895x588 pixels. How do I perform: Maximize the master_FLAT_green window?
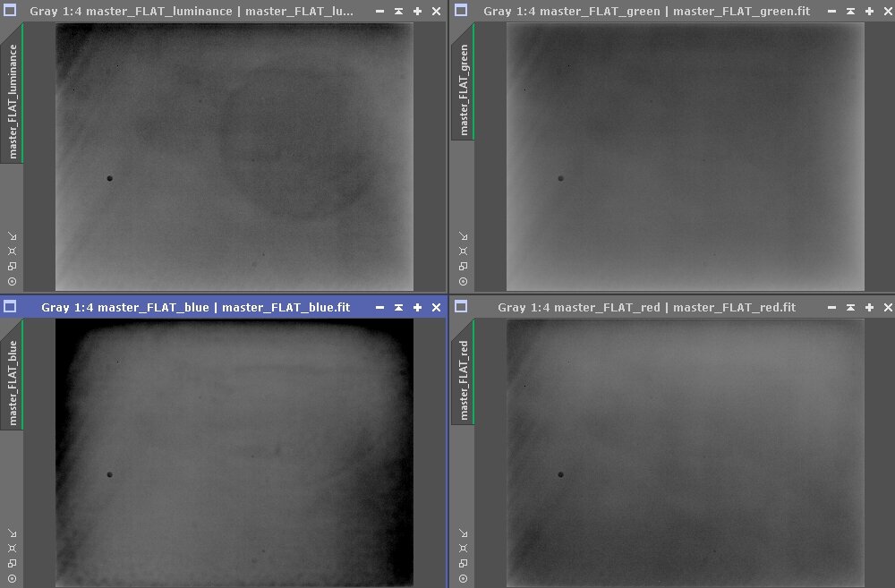867,12
